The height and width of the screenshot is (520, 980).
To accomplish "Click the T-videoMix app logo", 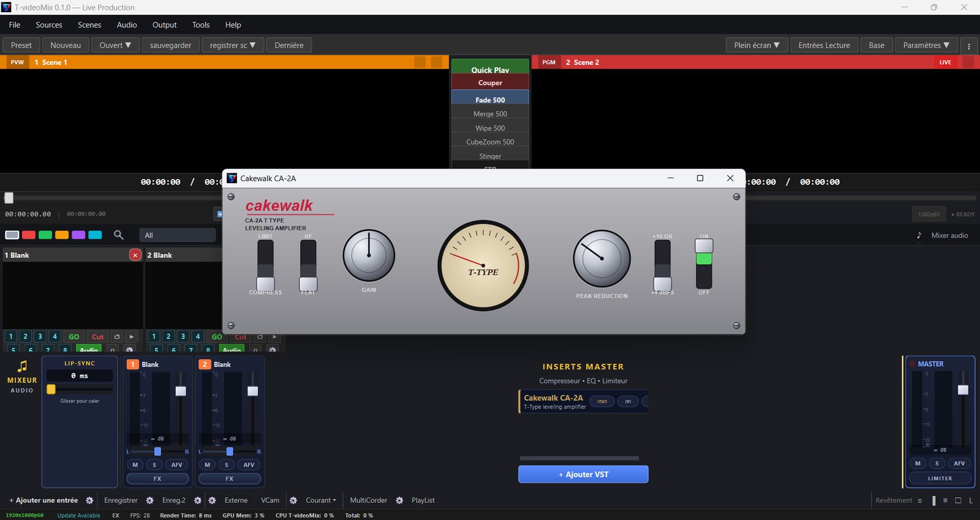I will tap(6, 7).
